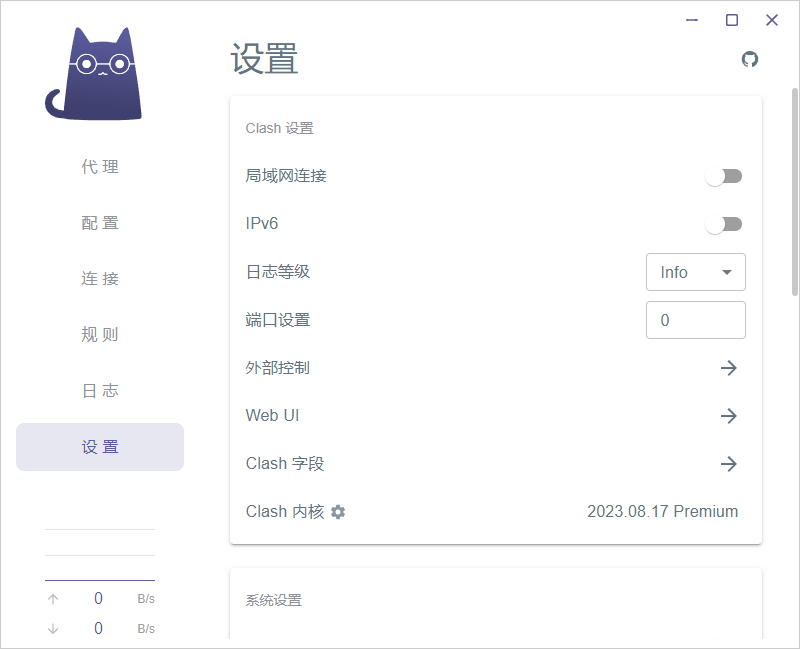Click the download speed arrow indicator
The image size is (800, 649).
pyautogui.click(x=52, y=628)
